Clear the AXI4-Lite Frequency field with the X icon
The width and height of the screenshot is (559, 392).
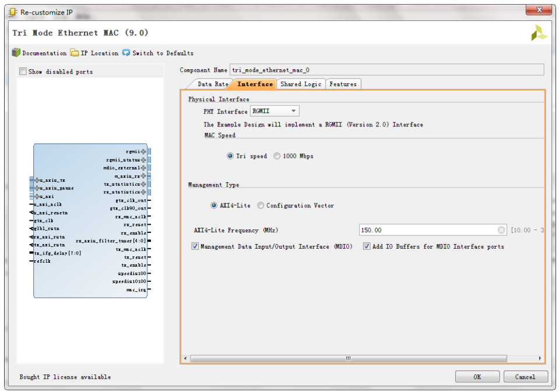(x=501, y=230)
